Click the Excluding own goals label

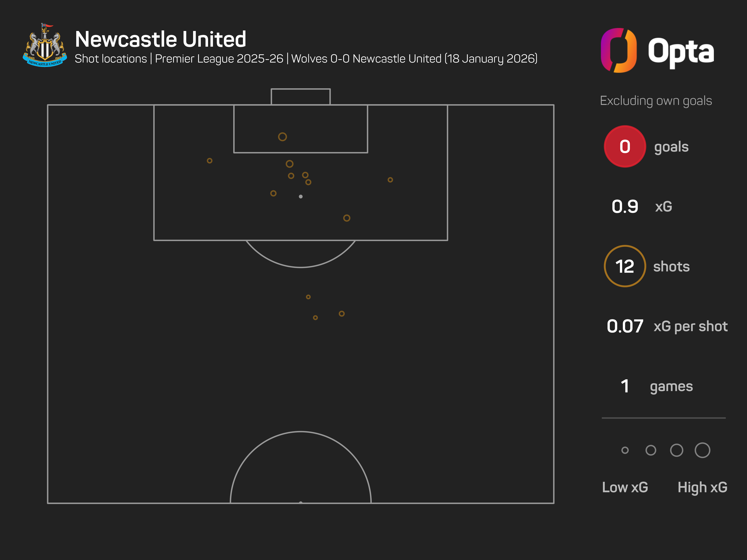point(656,101)
